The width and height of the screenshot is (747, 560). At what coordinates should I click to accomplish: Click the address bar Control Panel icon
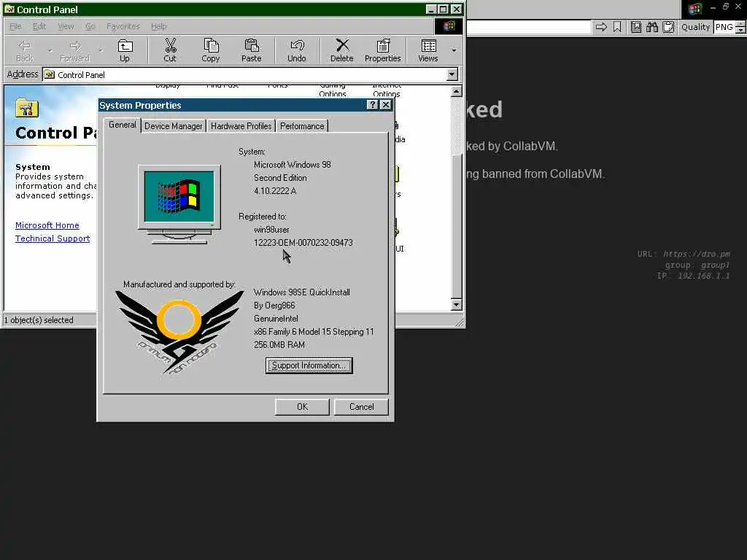[x=49, y=74]
